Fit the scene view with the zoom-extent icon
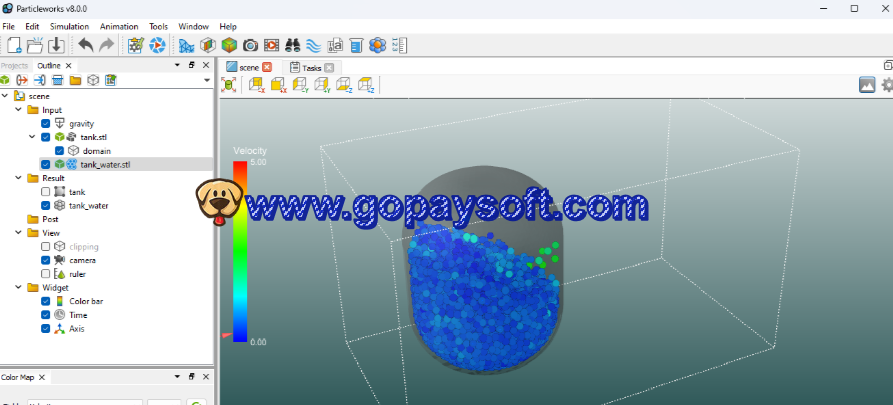 [x=228, y=85]
